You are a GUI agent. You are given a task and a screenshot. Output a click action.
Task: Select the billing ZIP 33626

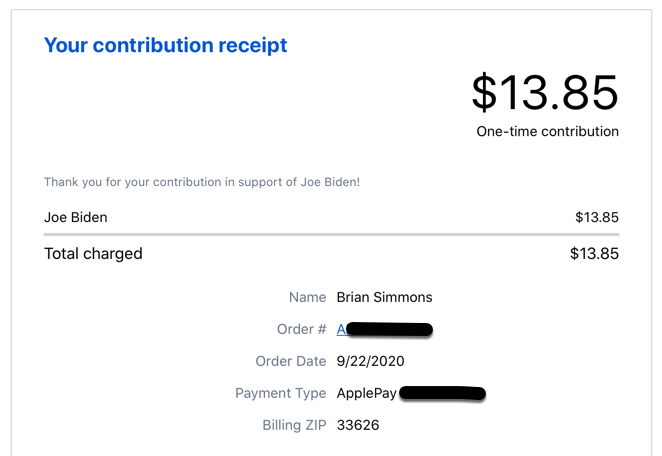[358, 425]
